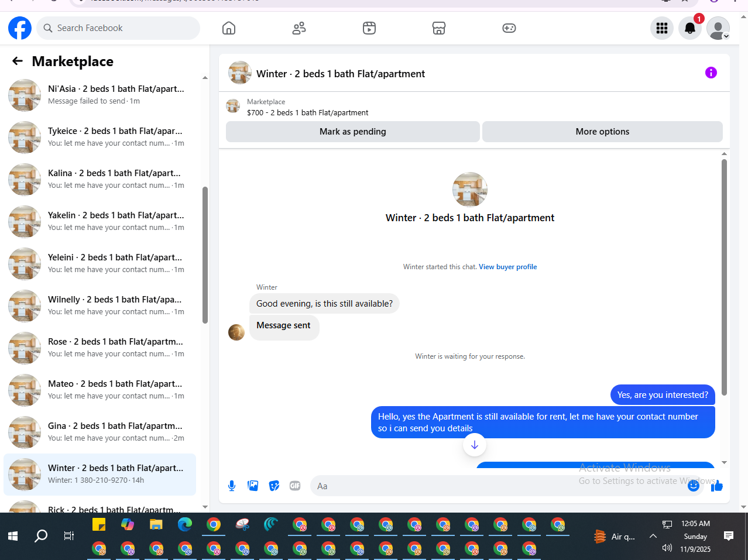Open File Explorer from taskbar
The image size is (748, 560).
tap(156, 524)
